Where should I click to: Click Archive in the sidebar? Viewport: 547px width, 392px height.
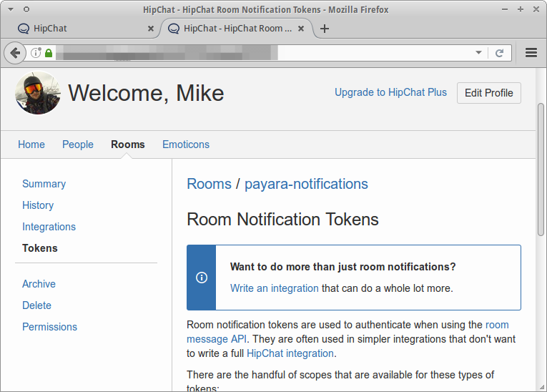pos(39,284)
